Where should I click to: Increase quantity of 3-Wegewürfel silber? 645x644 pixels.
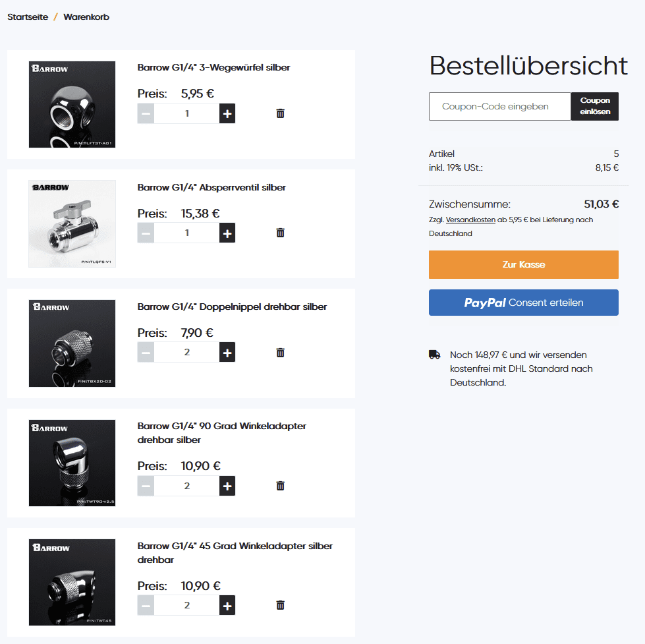point(227,113)
